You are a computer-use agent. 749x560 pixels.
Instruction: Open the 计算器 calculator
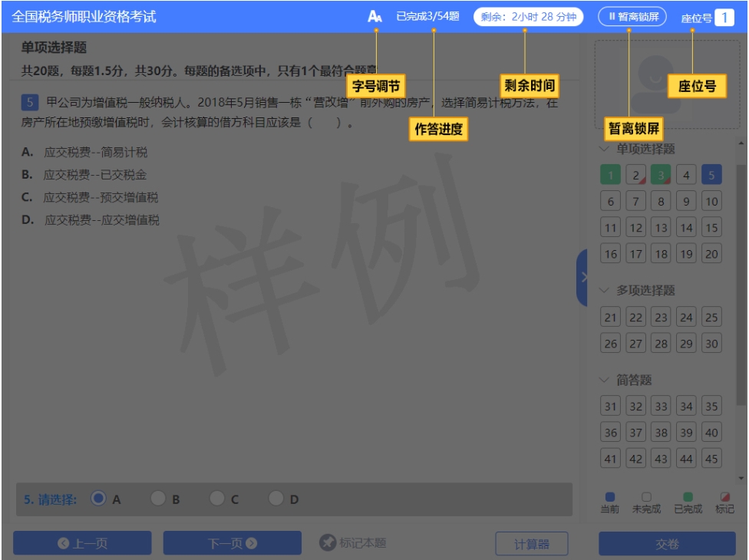pos(532,543)
